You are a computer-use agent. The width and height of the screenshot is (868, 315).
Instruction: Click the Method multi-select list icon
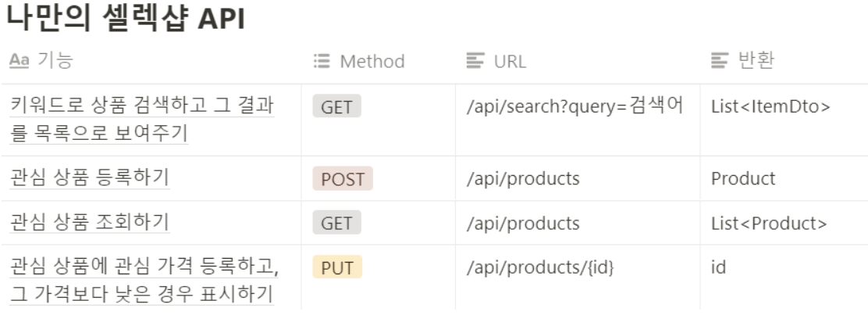tap(322, 61)
